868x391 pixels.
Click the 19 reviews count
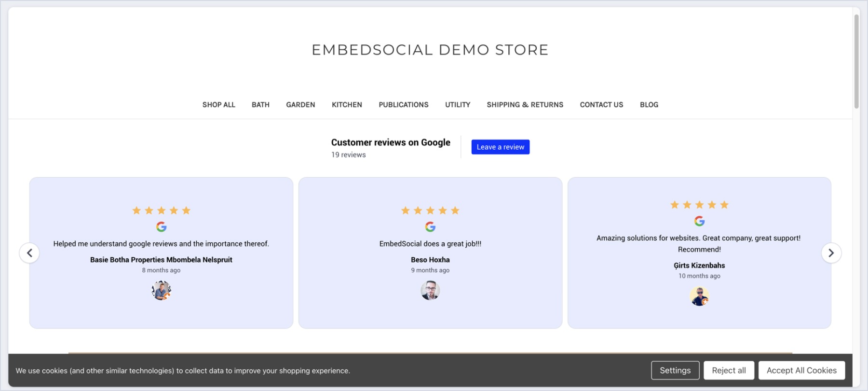pyautogui.click(x=348, y=155)
